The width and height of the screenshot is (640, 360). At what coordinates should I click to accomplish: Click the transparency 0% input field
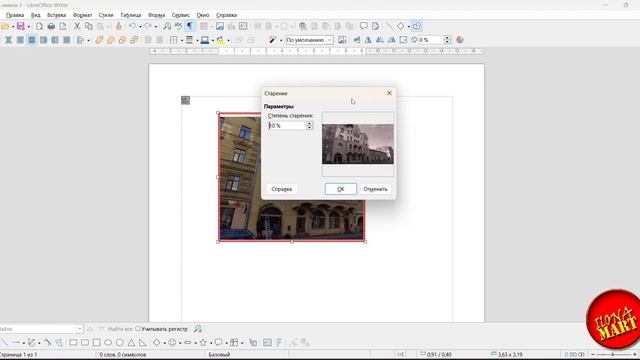coord(431,40)
